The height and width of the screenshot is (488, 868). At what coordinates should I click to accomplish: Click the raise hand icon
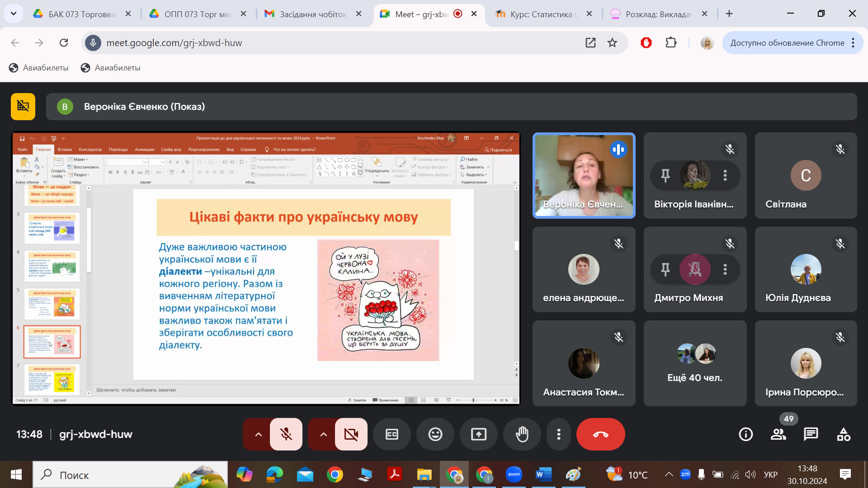(522, 434)
